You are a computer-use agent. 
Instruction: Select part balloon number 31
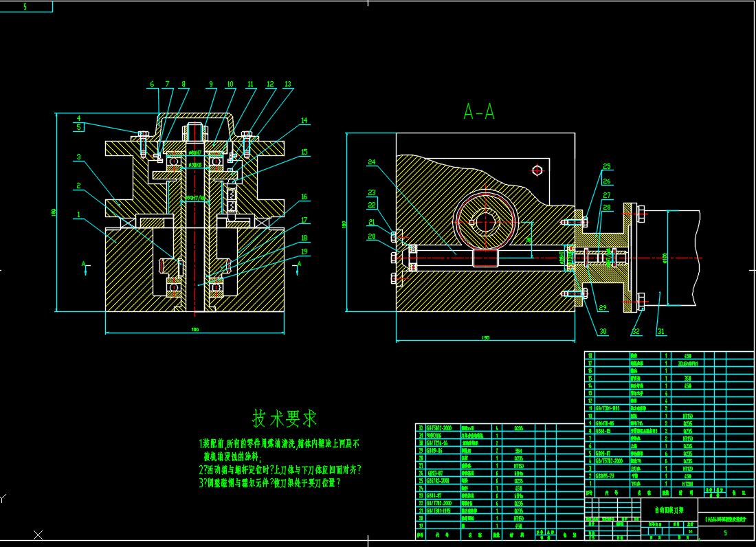click(661, 332)
